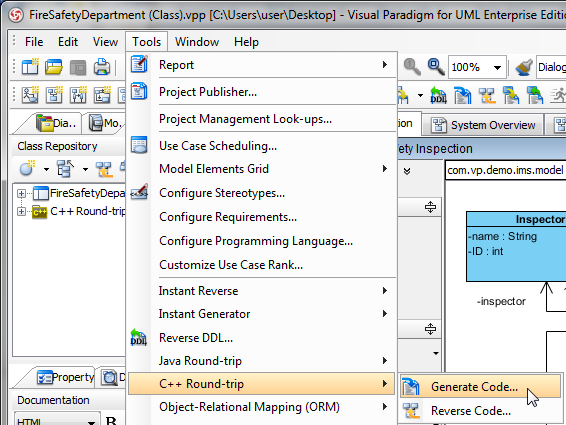The height and width of the screenshot is (425, 566).
Task: Open the Instant Reverse submenu
Action: click(x=262, y=291)
